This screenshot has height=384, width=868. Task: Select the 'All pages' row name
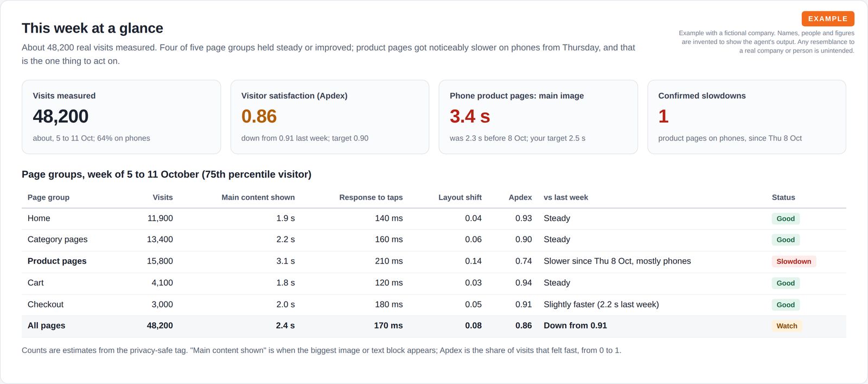tap(46, 325)
